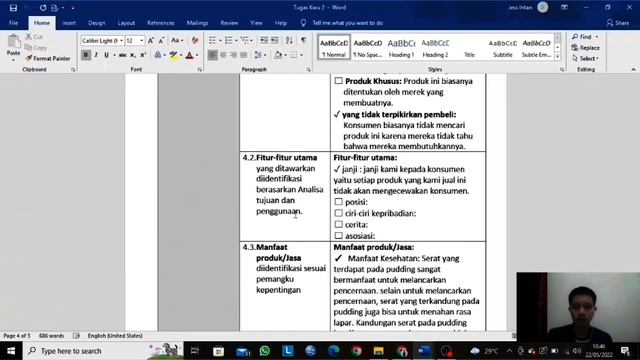The image size is (640, 360).
Task: Open line and paragraph spacing options
Action: point(260,55)
